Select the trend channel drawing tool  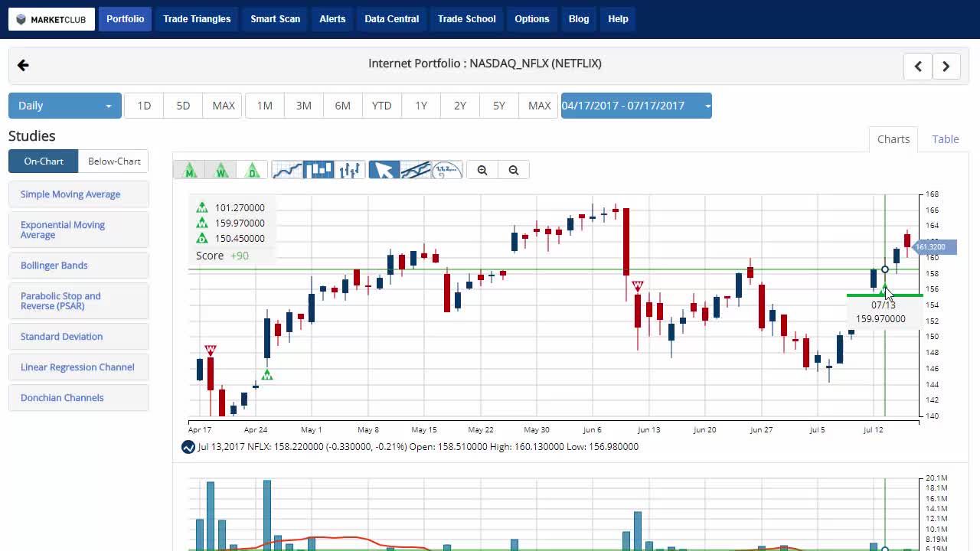pyautogui.click(x=415, y=170)
